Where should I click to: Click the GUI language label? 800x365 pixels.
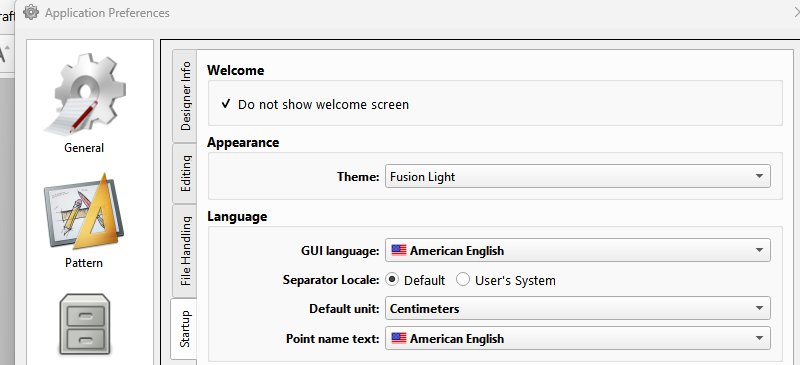pyautogui.click(x=340, y=251)
